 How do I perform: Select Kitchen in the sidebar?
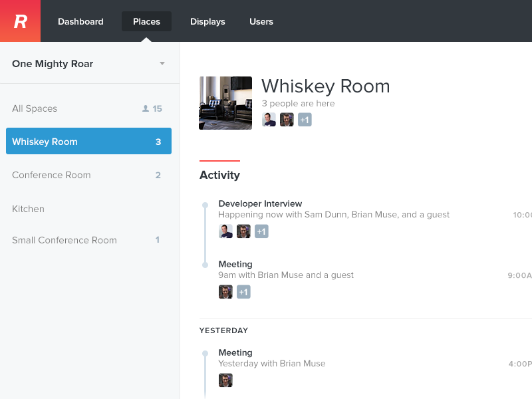click(28, 209)
